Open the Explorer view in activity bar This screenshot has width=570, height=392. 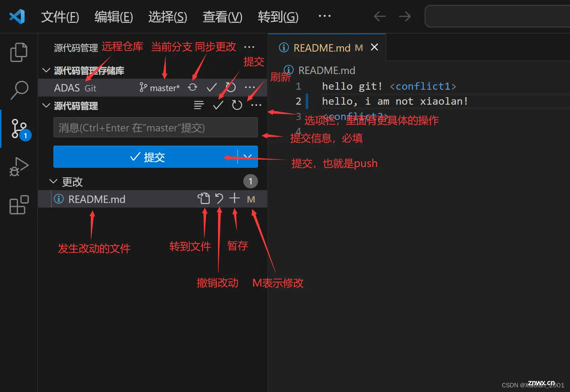[19, 52]
